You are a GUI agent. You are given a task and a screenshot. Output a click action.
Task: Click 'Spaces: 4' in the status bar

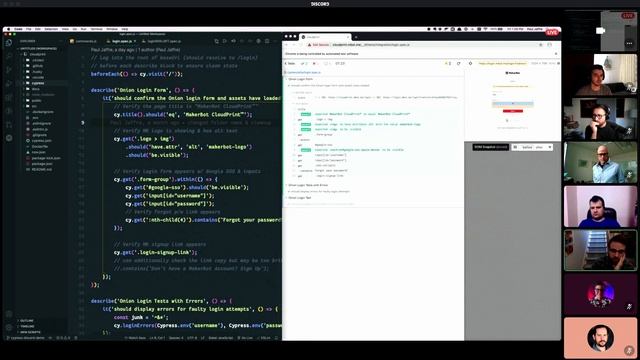click(176, 338)
